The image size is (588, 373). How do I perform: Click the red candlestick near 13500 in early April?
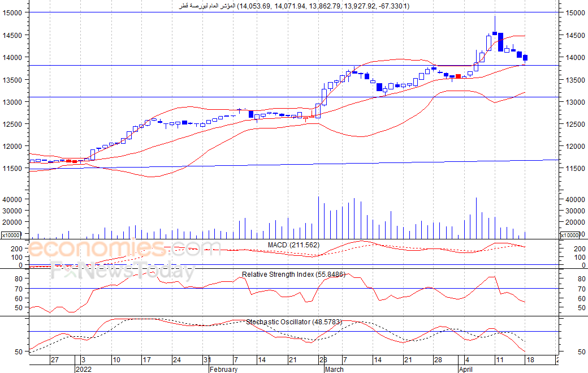point(459,76)
